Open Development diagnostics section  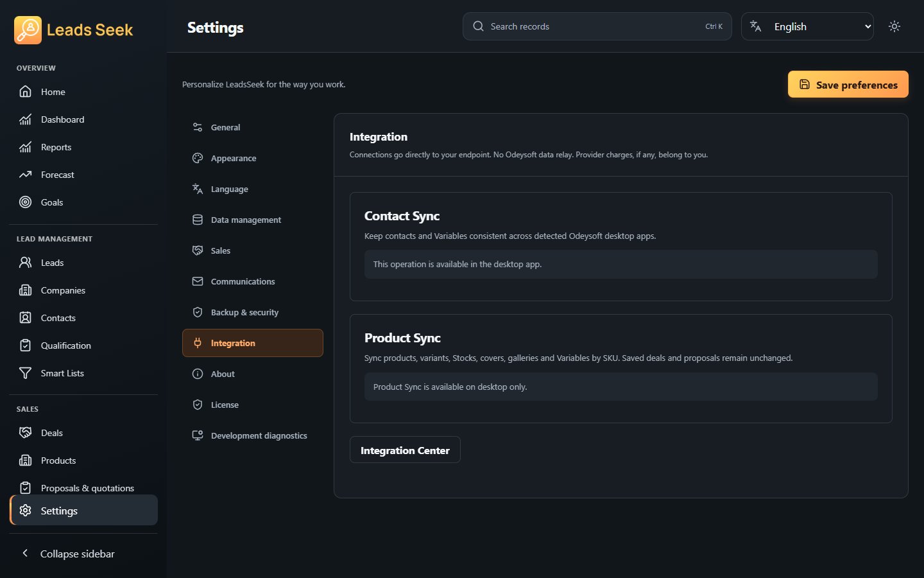[x=252, y=435]
